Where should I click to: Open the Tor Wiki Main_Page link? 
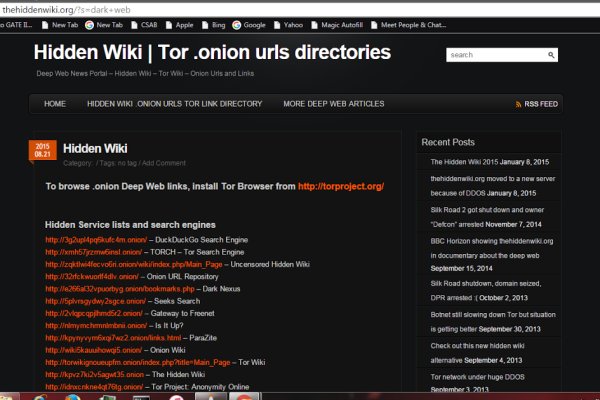click(x=138, y=362)
